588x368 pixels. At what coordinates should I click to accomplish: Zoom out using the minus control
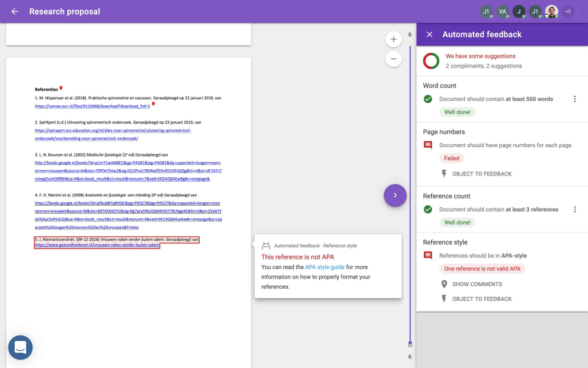click(394, 59)
